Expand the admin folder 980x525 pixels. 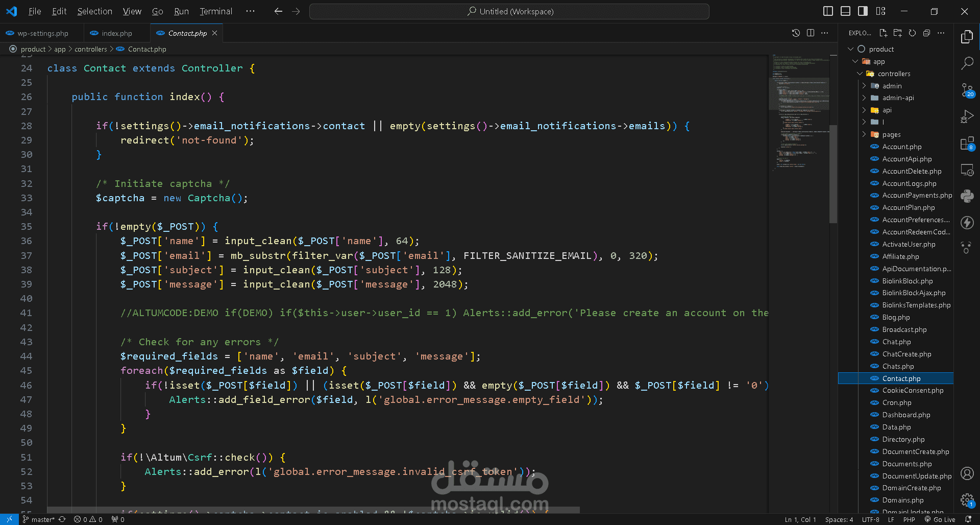pos(864,86)
